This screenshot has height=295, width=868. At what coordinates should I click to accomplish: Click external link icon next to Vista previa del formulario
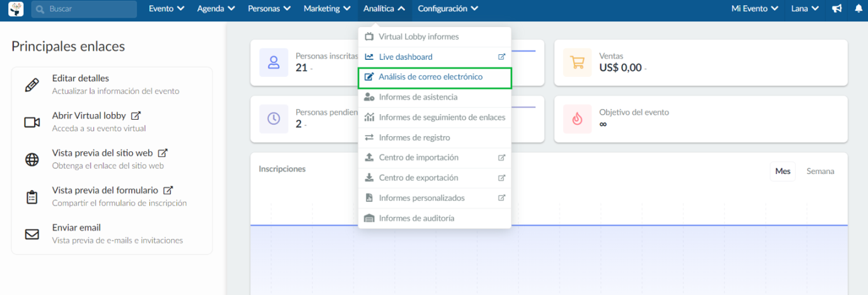pos(168,190)
